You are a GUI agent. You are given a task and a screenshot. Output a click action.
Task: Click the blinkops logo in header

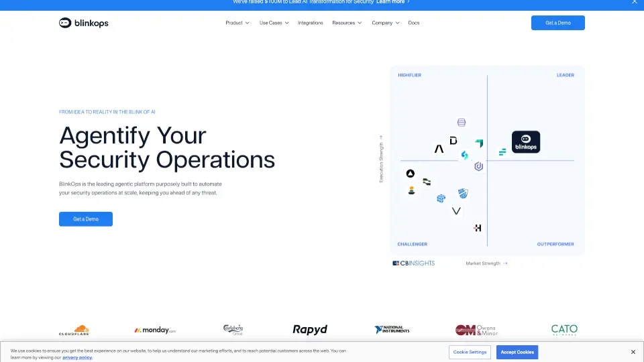84,23
